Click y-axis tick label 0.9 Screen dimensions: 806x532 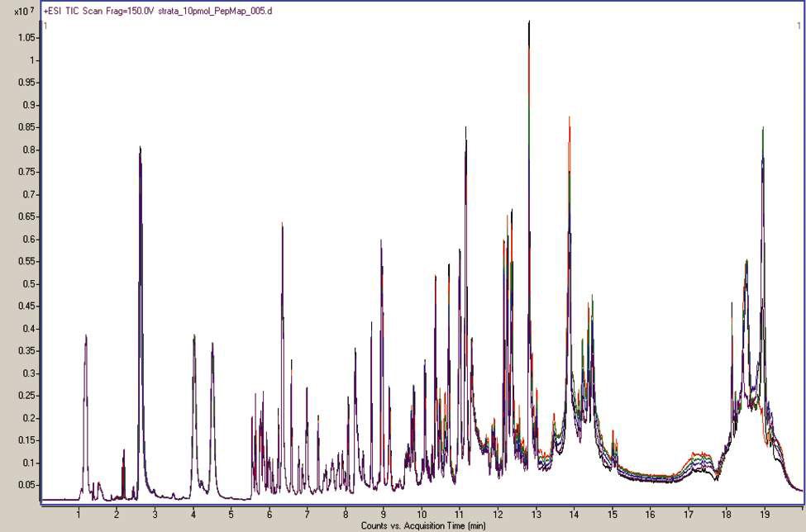click(x=27, y=105)
